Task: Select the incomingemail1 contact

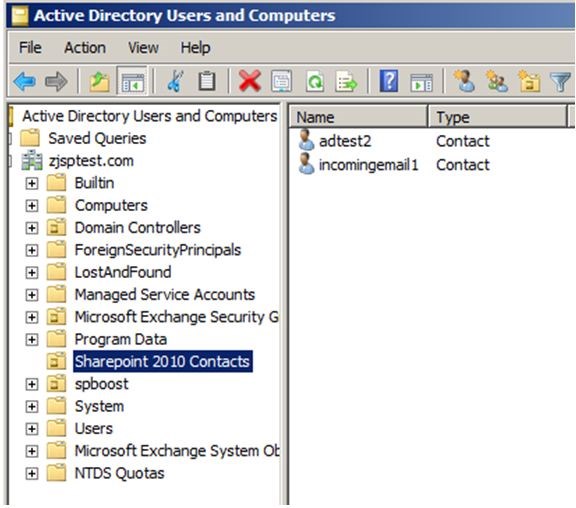Action: coord(368,165)
